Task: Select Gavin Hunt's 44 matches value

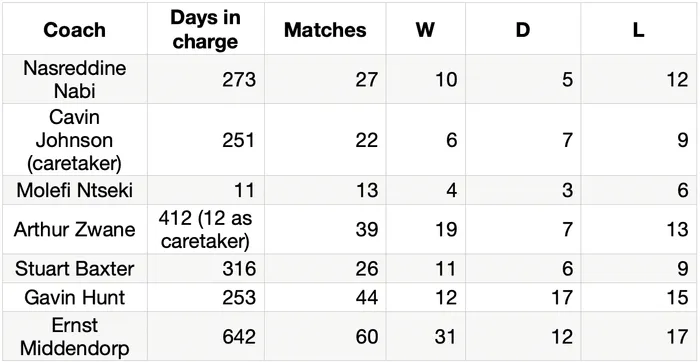Action: 367,297
